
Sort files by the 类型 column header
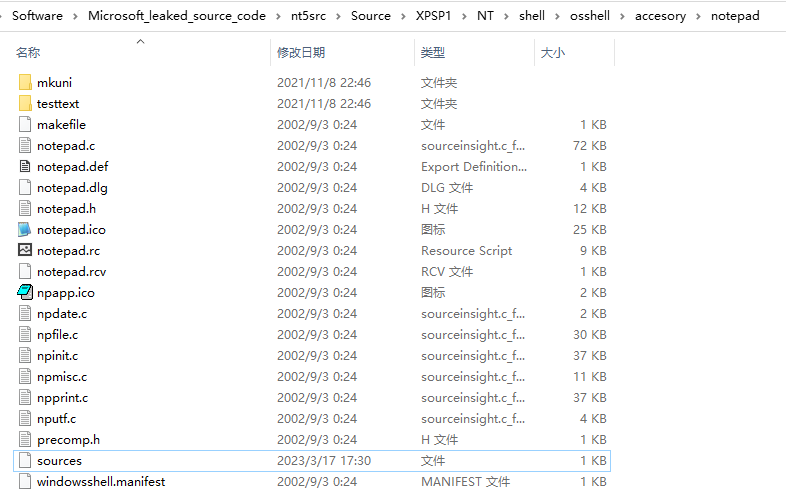tap(433, 52)
